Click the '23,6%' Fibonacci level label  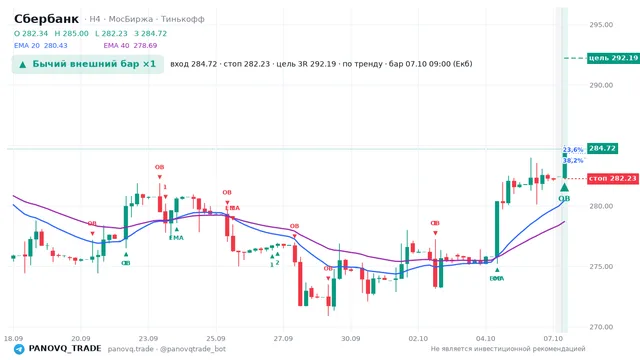point(573,150)
